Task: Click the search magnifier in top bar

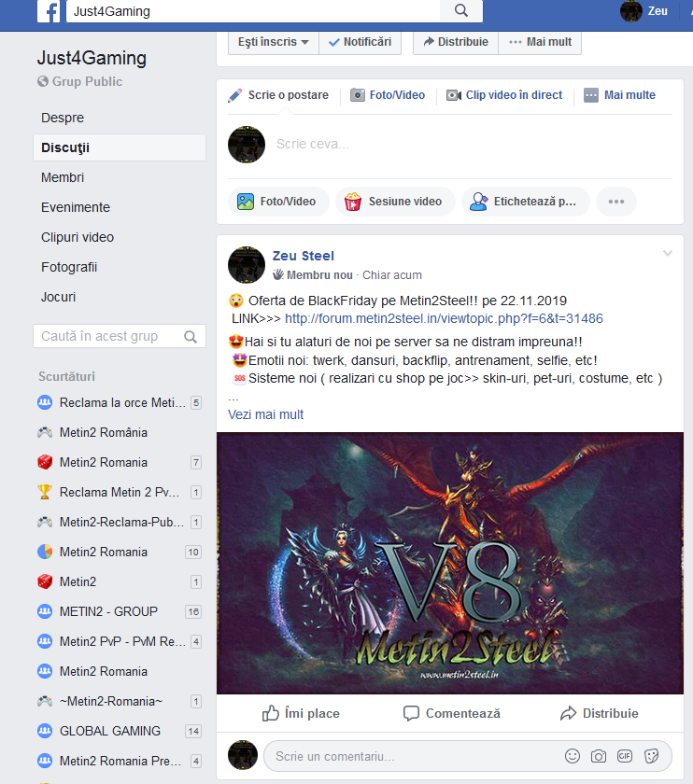Action: click(x=461, y=10)
